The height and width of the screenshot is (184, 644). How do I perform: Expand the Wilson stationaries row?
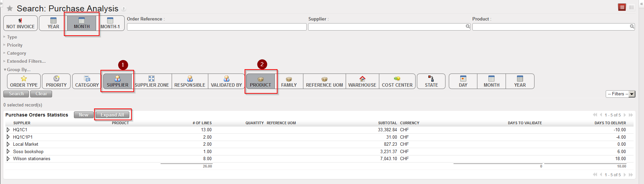pyautogui.click(x=8, y=158)
